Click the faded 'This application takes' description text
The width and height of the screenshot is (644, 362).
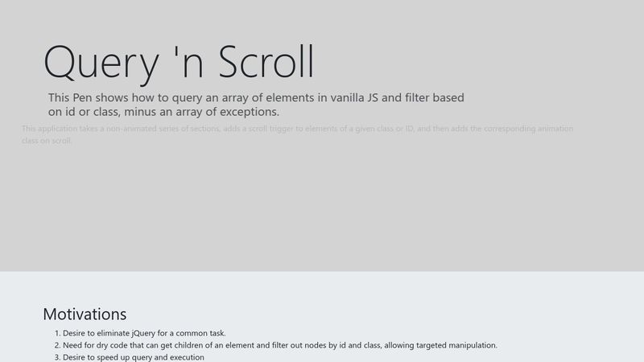click(x=297, y=134)
